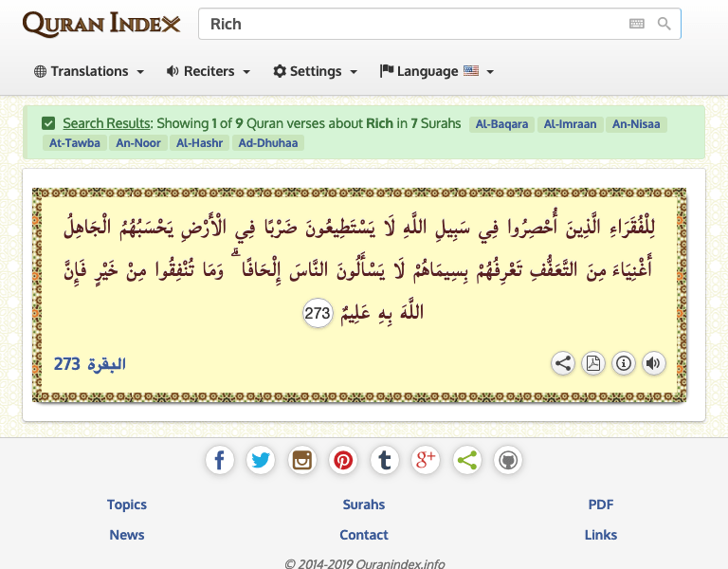This screenshot has height=569, width=728.
Task: Play verse audio with speaker icon
Action: tap(653, 363)
